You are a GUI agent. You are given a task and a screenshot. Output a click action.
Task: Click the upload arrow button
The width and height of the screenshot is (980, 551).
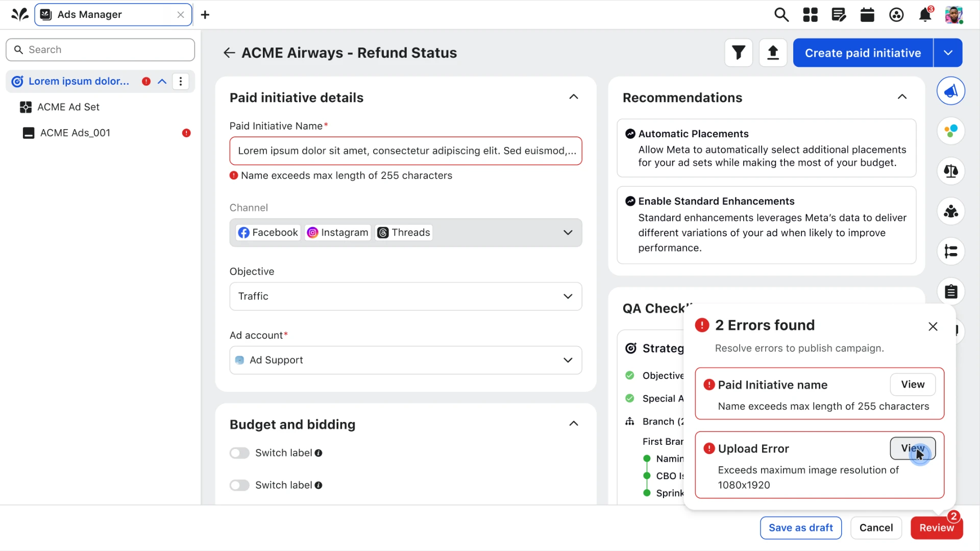coord(773,53)
